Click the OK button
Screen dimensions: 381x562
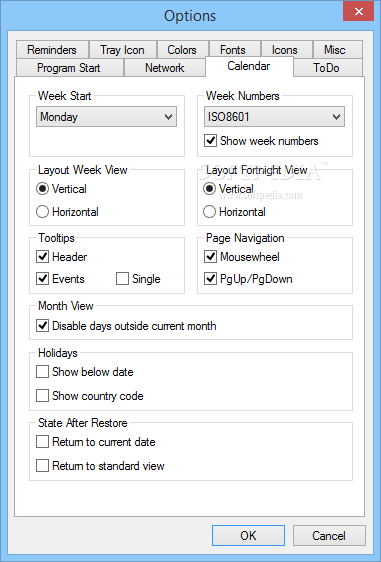248,535
